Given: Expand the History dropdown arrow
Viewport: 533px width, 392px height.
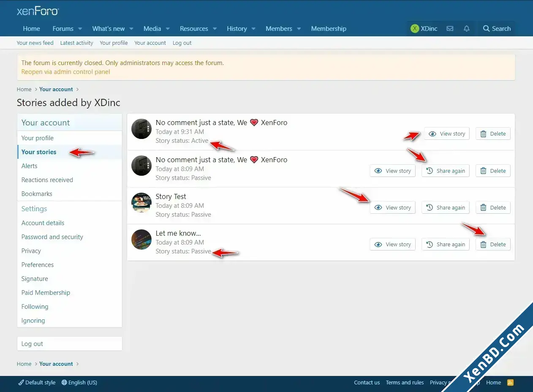Looking at the screenshot, I should [253, 29].
